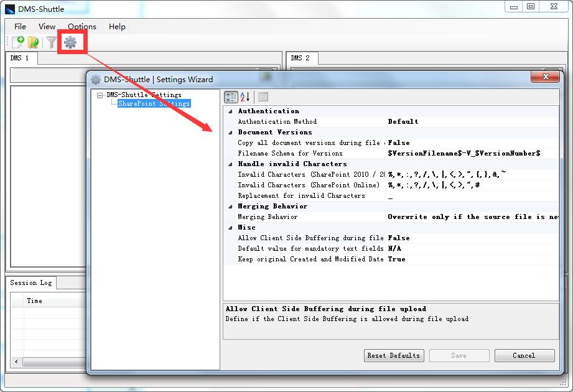Collapse Handle invalid Characters category
This screenshot has width=573, height=392.
pos(230,164)
